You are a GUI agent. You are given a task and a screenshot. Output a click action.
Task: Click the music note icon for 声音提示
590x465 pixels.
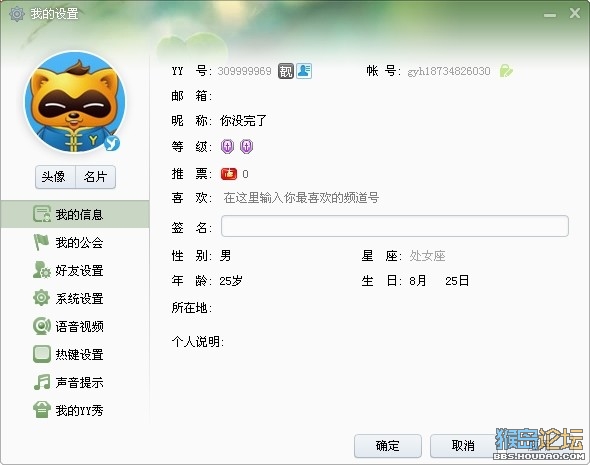(x=41, y=382)
